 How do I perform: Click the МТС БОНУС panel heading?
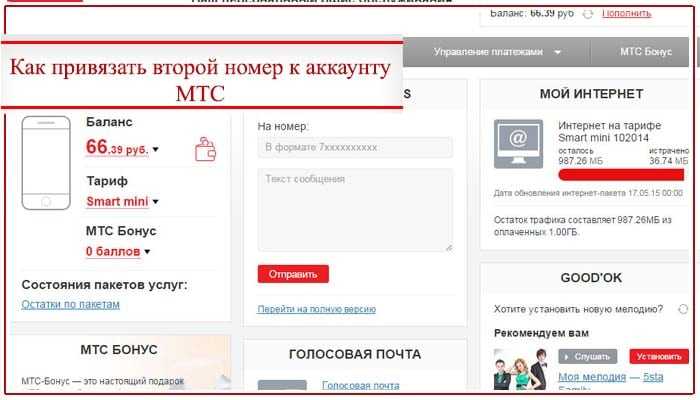click(119, 350)
